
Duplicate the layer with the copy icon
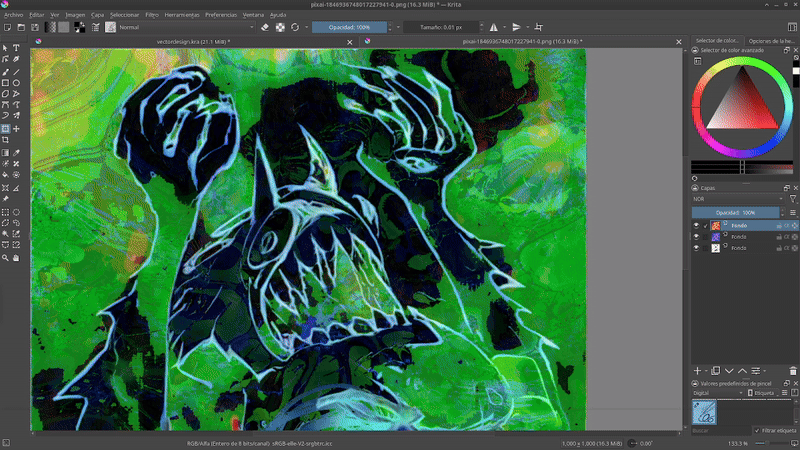point(716,371)
